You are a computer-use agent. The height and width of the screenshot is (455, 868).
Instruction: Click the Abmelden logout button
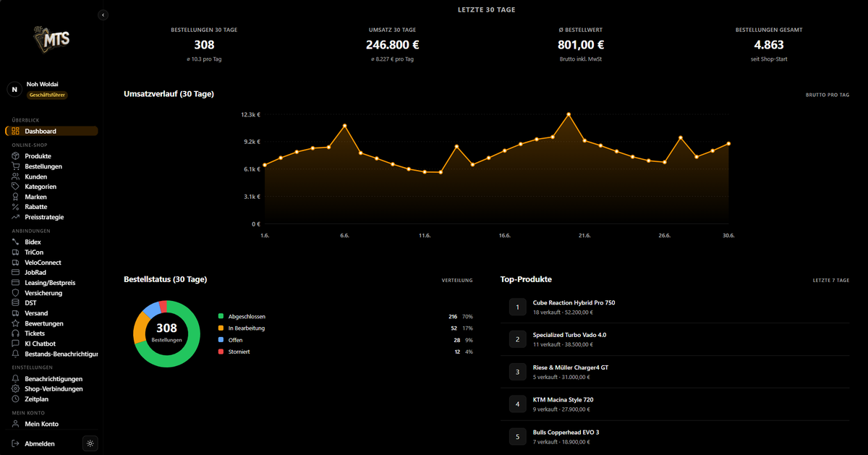(33, 443)
